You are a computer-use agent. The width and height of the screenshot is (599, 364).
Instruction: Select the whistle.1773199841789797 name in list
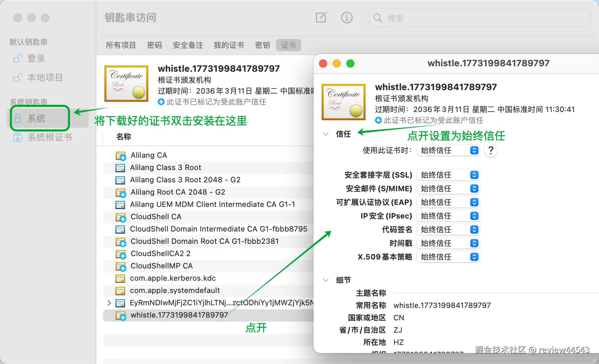tap(179, 315)
